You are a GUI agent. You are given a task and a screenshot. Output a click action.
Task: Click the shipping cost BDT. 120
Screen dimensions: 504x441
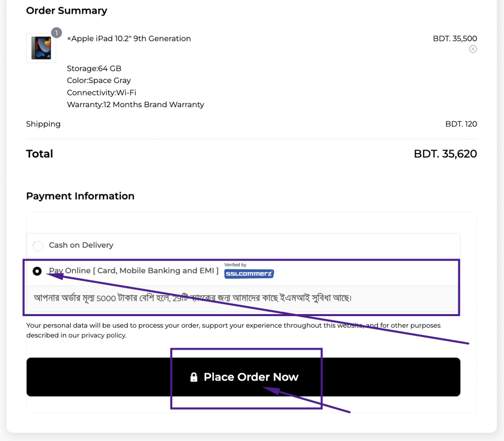461,124
